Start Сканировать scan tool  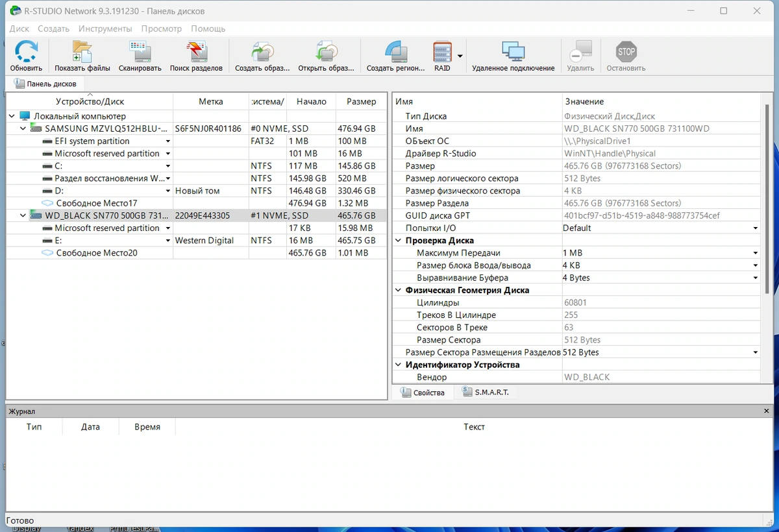click(140, 52)
